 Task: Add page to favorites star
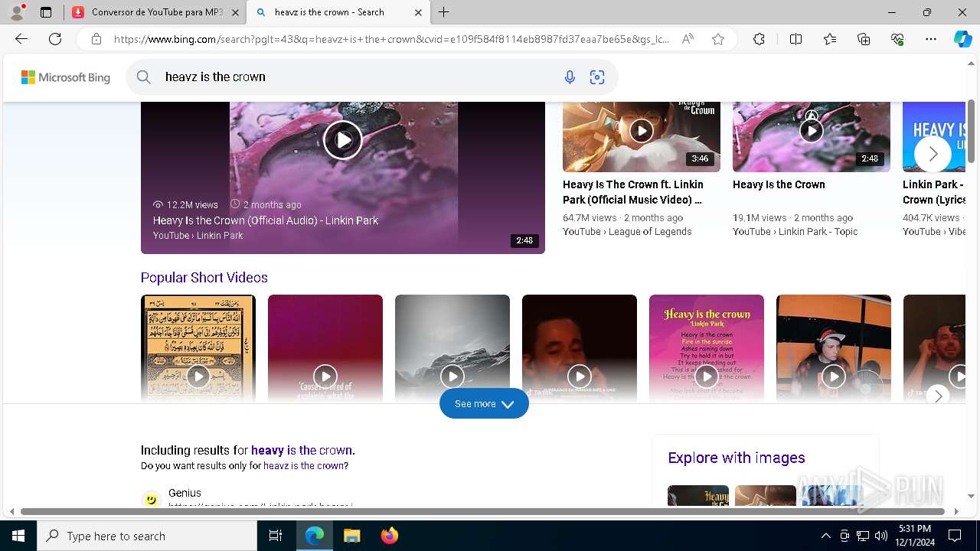pyautogui.click(x=718, y=39)
